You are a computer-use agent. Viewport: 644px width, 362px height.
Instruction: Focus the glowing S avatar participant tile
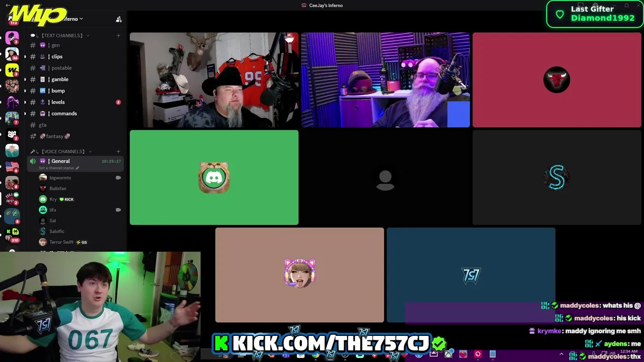point(557,177)
